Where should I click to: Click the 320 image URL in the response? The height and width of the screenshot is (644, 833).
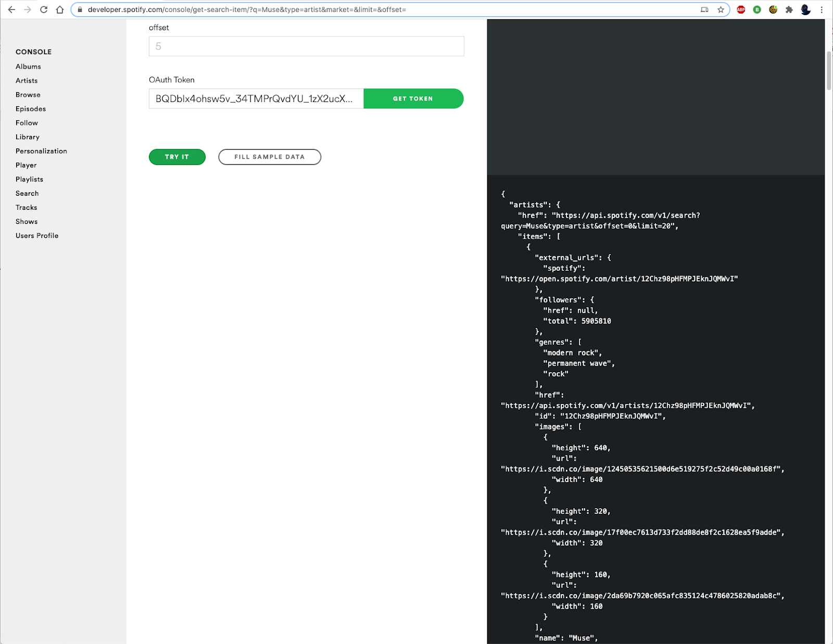(642, 532)
